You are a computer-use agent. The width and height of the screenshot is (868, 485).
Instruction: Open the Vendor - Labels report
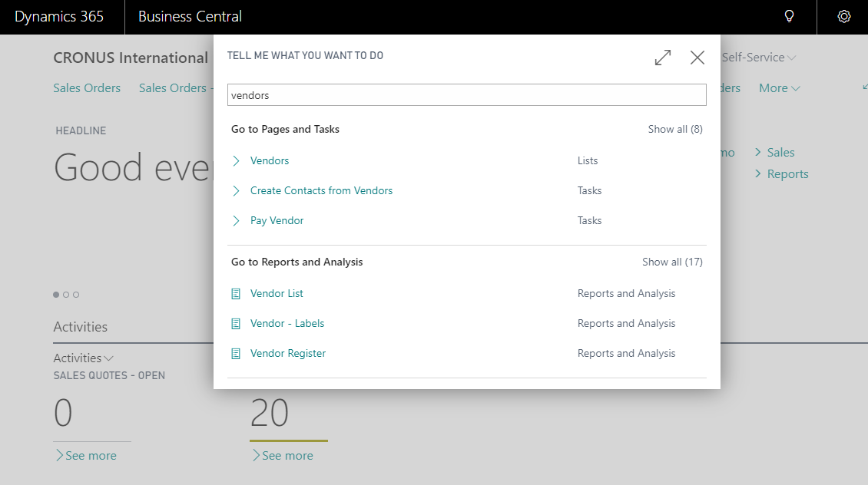coord(287,324)
